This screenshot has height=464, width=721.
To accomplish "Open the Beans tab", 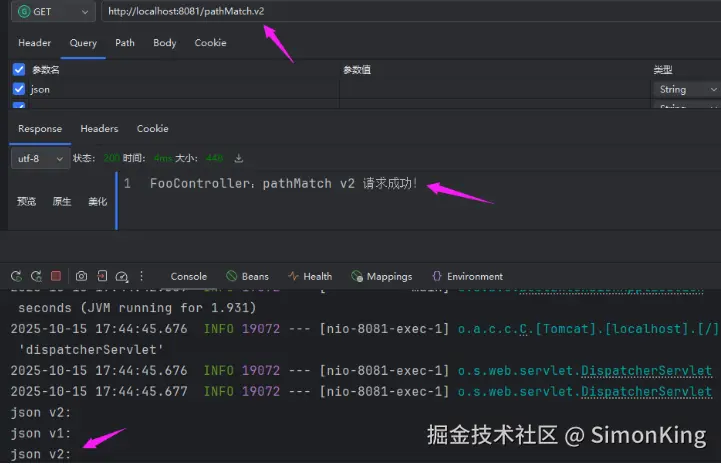I will 247,276.
